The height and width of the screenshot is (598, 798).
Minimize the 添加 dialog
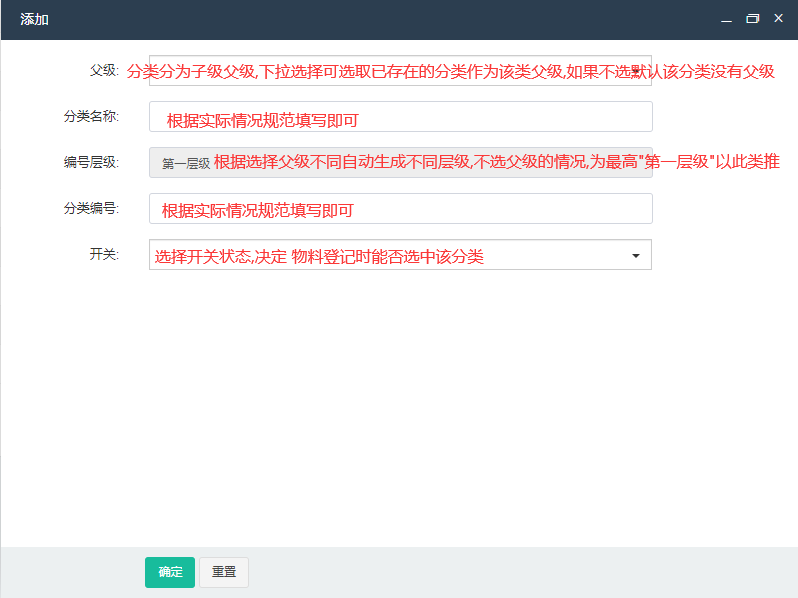pos(726,20)
